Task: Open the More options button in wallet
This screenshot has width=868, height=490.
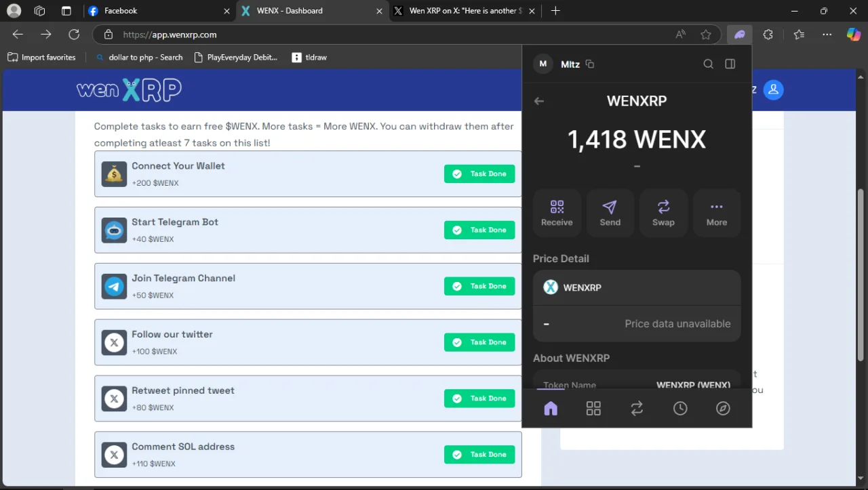Action: click(x=717, y=213)
